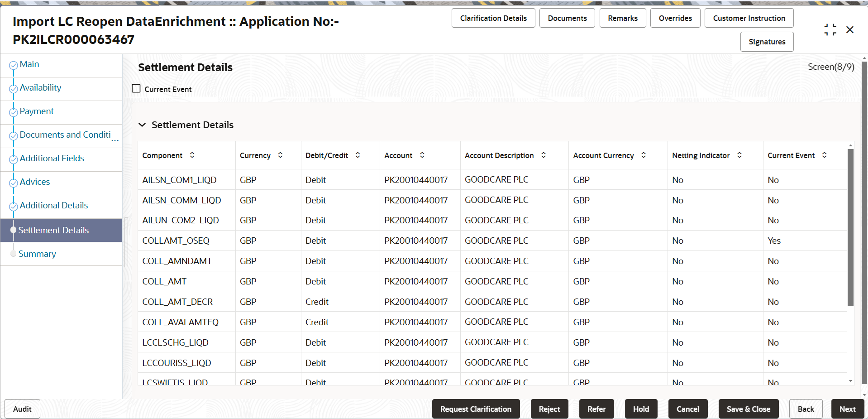This screenshot has width=868, height=419.
Task: Collapse the Settlement Details section
Action: coord(142,125)
